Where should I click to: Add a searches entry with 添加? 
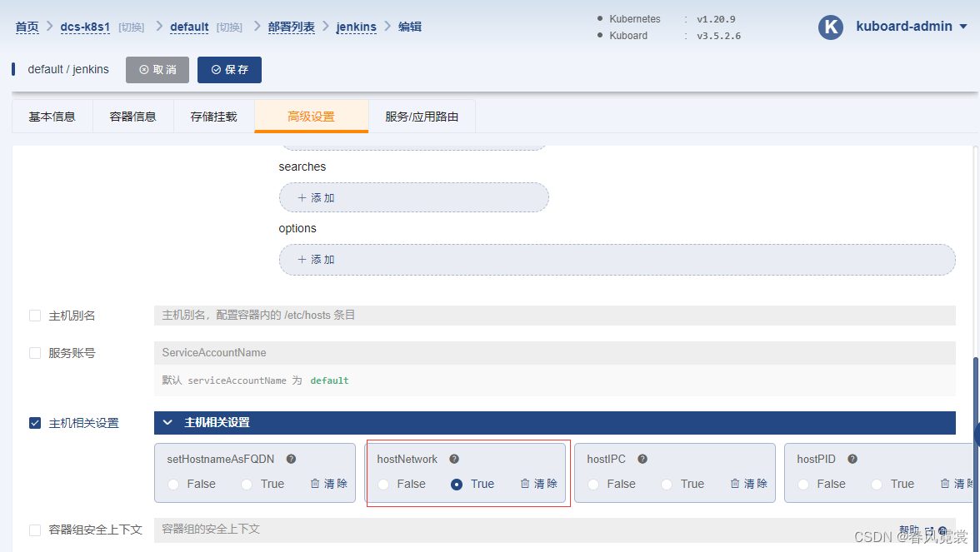[x=413, y=197]
